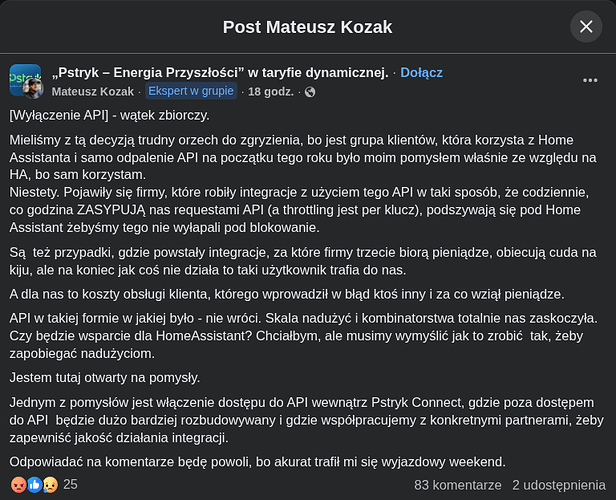The width and height of the screenshot is (616, 500).
Task: Open the 83 komentarze comments list
Action: pyautogui.click(x=458, y=485)
